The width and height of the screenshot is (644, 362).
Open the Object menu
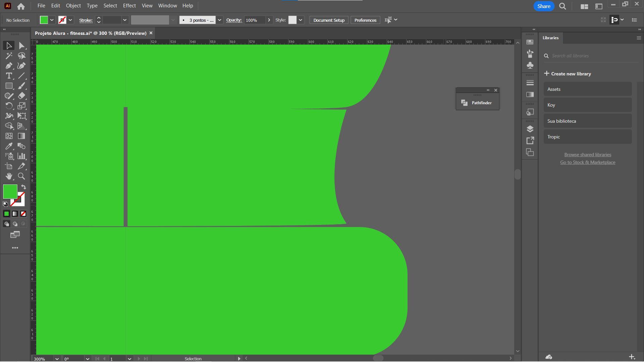coord(73,6)
